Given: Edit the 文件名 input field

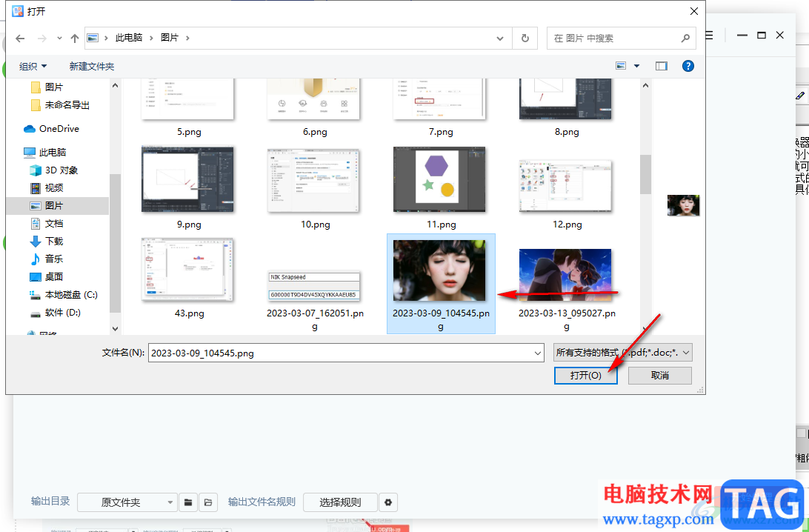Looking at the screenshot, I should [339, 353].
